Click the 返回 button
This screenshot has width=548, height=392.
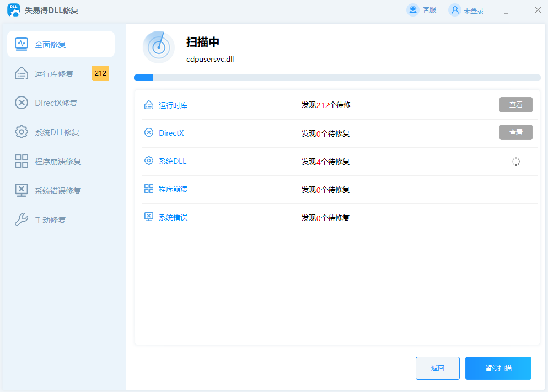pos(437,368)
